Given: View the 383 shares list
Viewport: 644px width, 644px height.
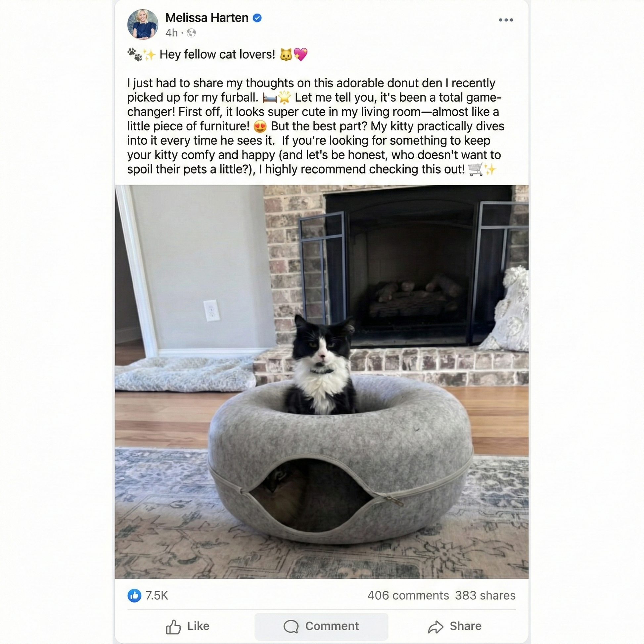Looking at the screenshot, I should pyautogui.click(x=485, y=595).
